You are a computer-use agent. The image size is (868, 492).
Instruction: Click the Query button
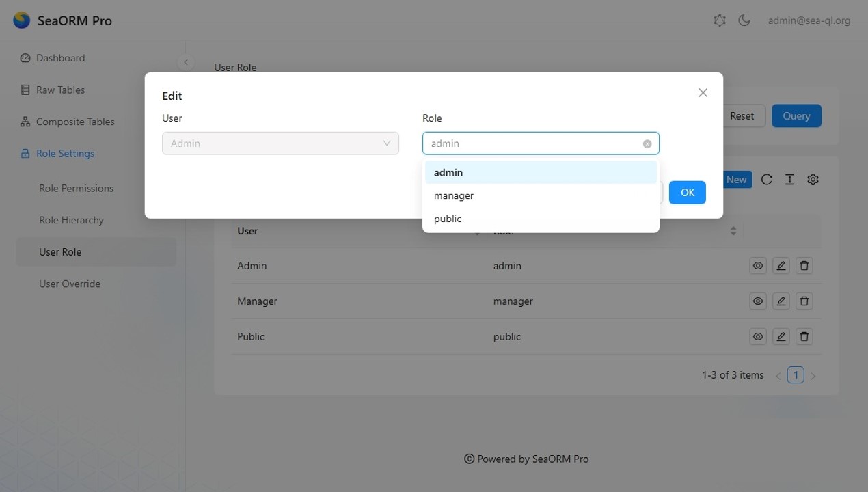(x=796, y=116)
